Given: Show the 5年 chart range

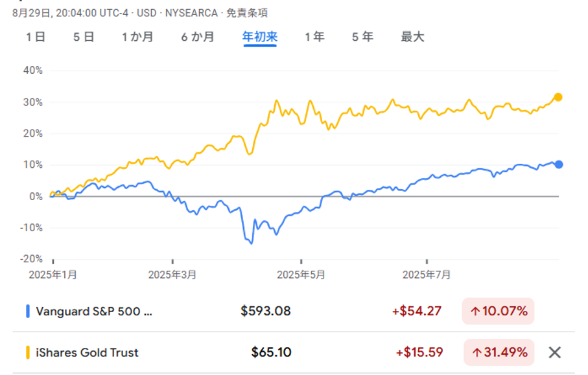Looking at the screenshot, I should [362, 37].
